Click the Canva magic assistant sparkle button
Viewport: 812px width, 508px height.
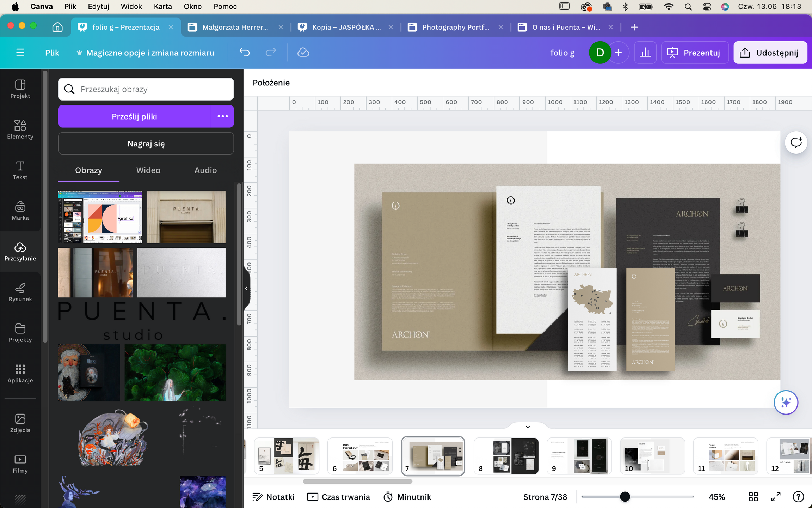tap(786, 402)
